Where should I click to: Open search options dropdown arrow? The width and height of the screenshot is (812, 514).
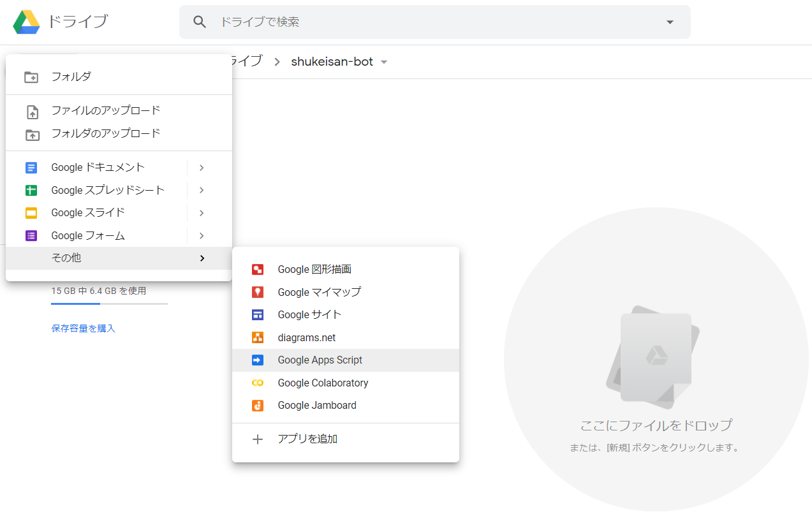670,22
